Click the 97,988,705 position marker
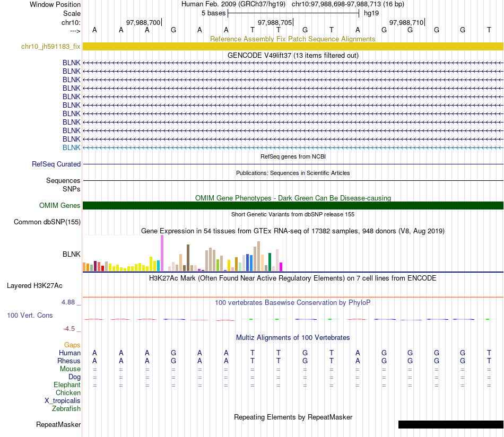The image size is (504, 437). pyautogui.click(x=275, y=22)
